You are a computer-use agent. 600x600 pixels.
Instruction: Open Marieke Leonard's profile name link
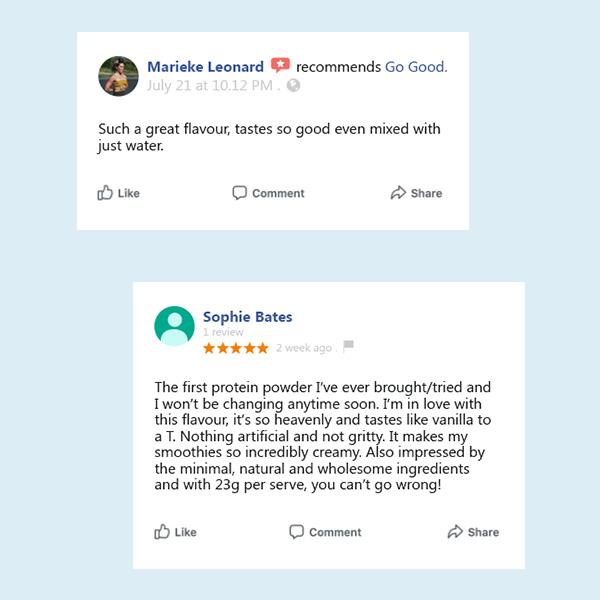205,67
